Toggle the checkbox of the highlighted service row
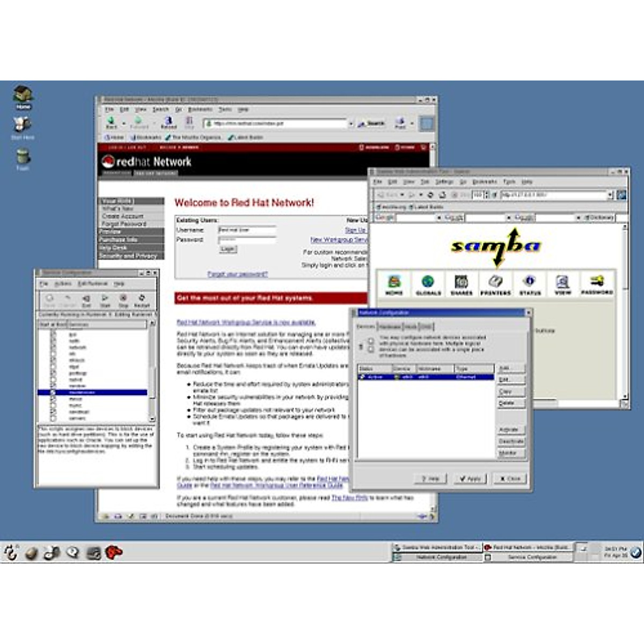 [x=53, y=393]
